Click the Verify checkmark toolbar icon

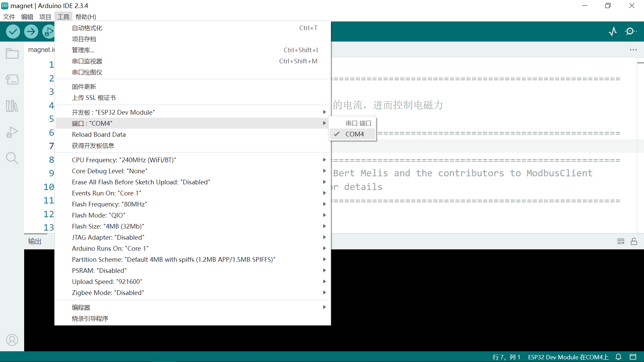pos(13,32)
